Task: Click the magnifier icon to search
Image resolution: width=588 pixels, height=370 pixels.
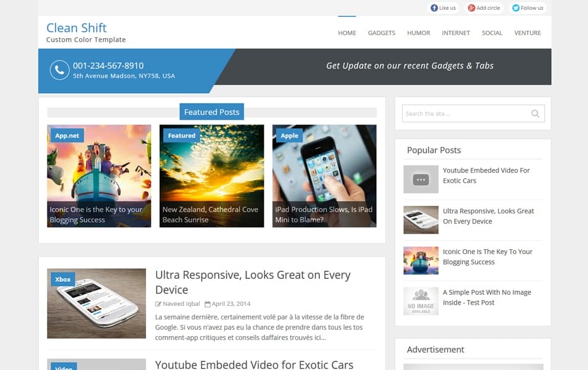Action: point(534,113)
